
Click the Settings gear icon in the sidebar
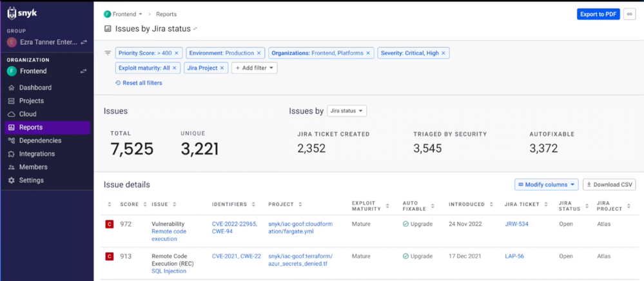(x=12, y=180)
